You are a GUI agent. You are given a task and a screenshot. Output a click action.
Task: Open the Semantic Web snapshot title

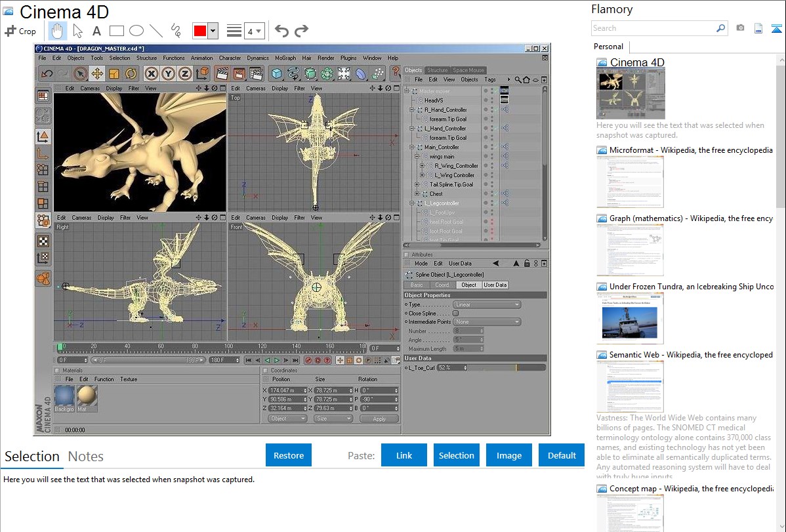(x=691, y=355)
